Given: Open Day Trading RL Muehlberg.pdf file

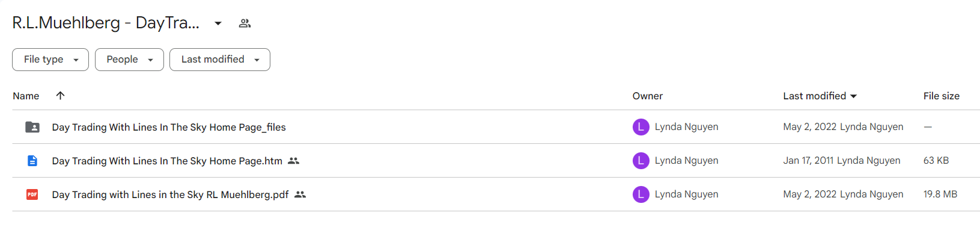Looking at the screenshot, I should tap(170, 194).
